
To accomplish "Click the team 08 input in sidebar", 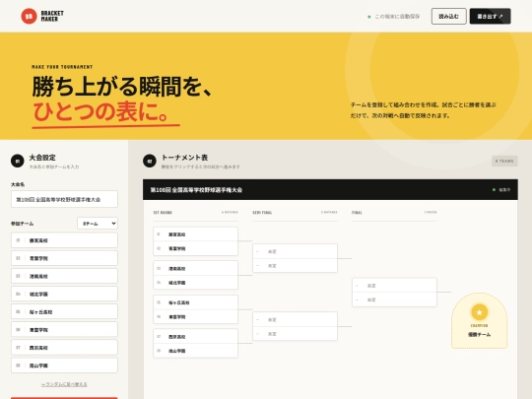I will point(64,366).
